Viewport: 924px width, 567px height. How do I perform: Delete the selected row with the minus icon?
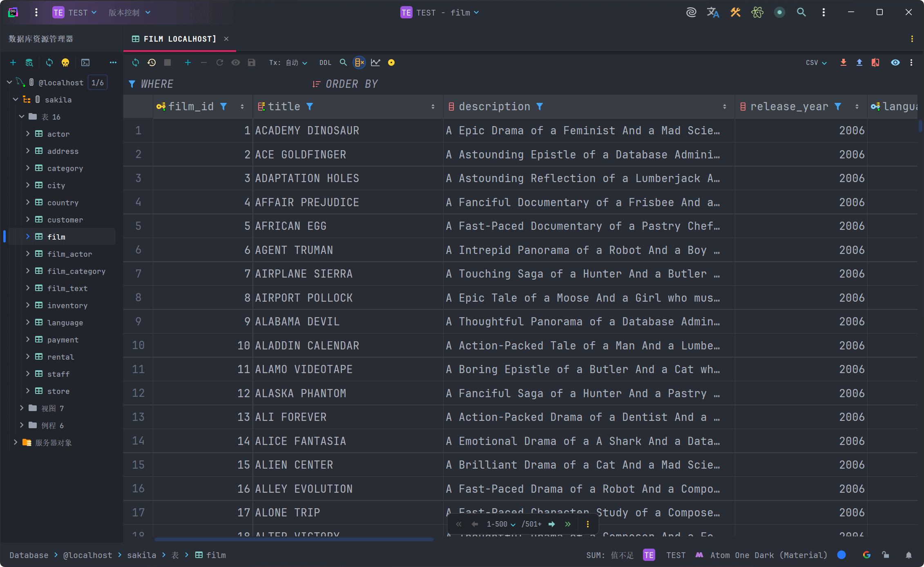[x=204, y=62]
